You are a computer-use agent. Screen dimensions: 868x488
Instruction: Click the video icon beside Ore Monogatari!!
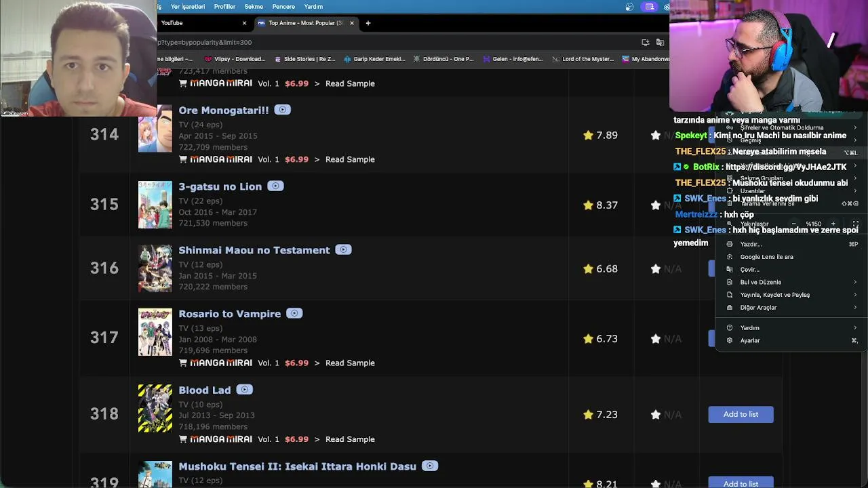click(283, 110)
